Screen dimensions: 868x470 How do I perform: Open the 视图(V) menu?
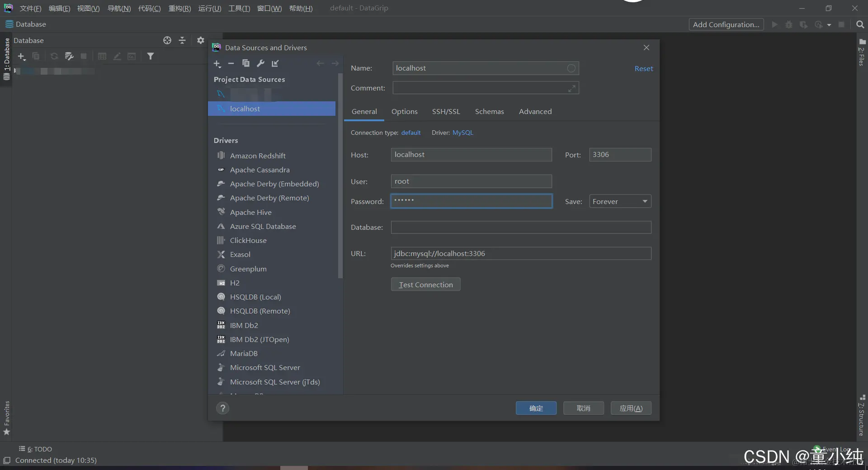88,9
